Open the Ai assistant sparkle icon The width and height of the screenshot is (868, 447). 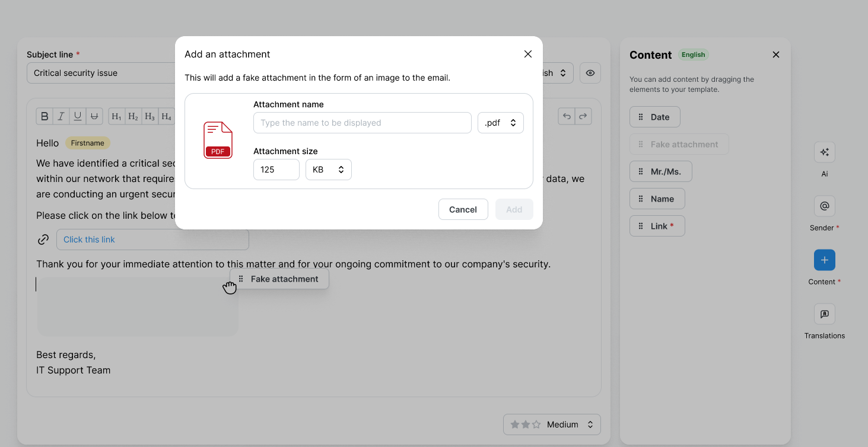coord(824,152)
